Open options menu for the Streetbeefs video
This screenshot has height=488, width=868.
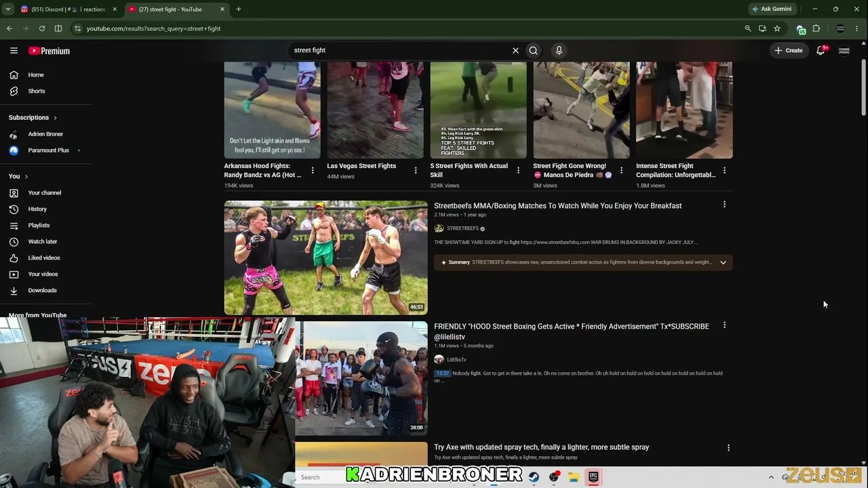(724, 205)
